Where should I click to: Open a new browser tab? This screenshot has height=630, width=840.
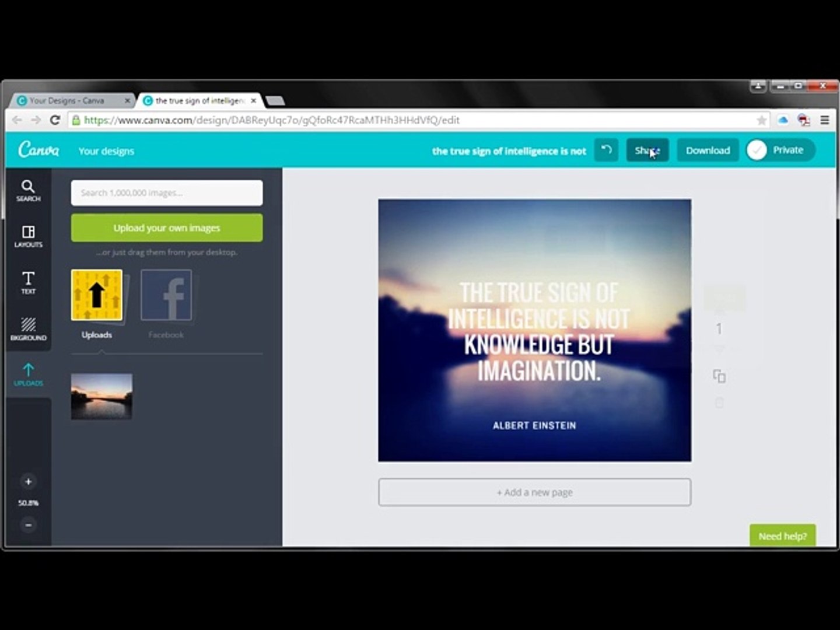275,101
